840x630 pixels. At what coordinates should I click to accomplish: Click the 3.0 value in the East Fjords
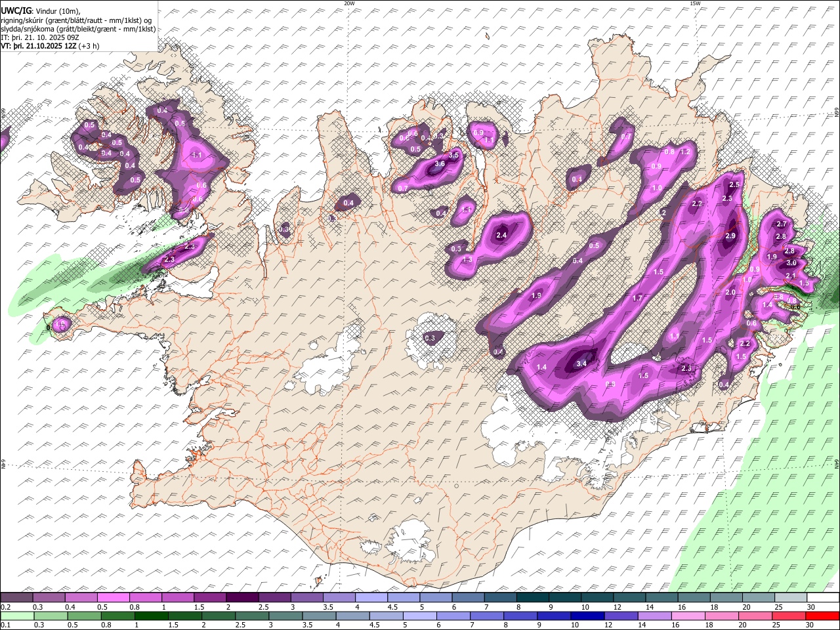pyautogui.click(x=791, y=263)
